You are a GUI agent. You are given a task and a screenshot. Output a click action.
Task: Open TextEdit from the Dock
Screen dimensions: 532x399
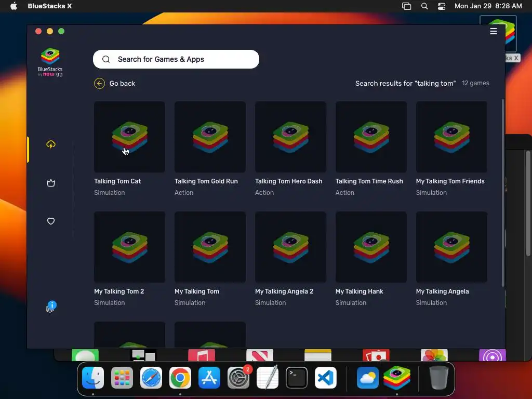(268, 378)
